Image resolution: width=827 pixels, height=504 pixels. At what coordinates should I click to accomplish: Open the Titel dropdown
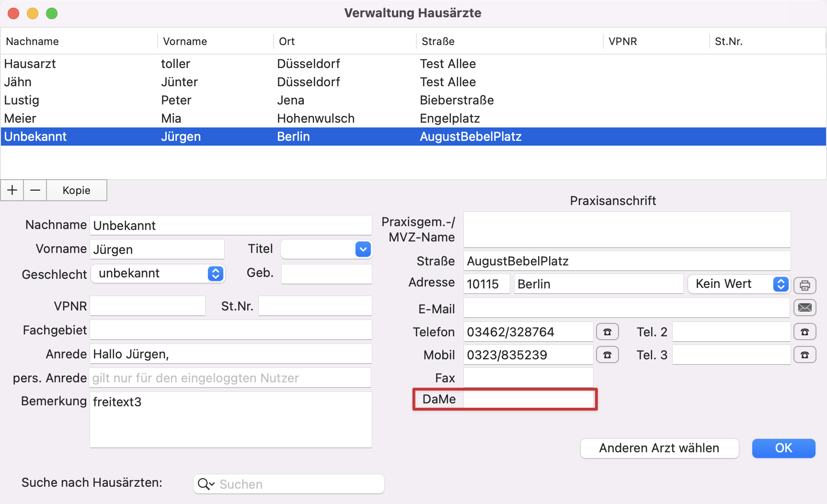tap(363, 249)
